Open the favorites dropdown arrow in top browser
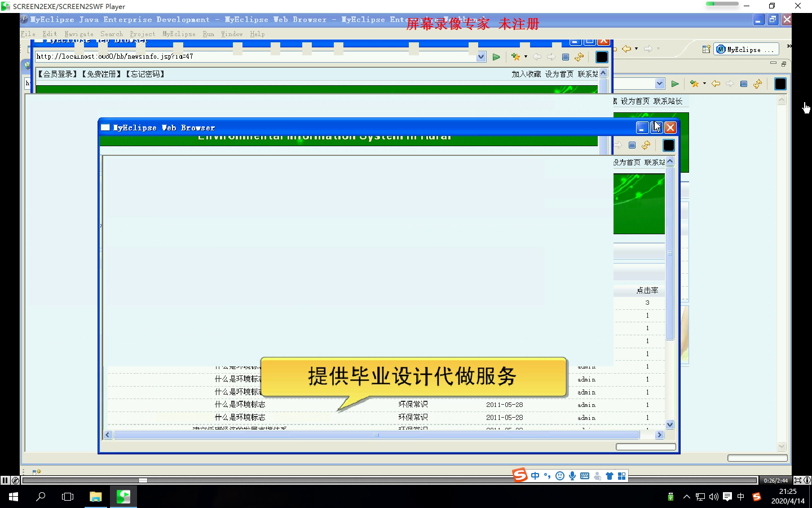 point(526,57)
